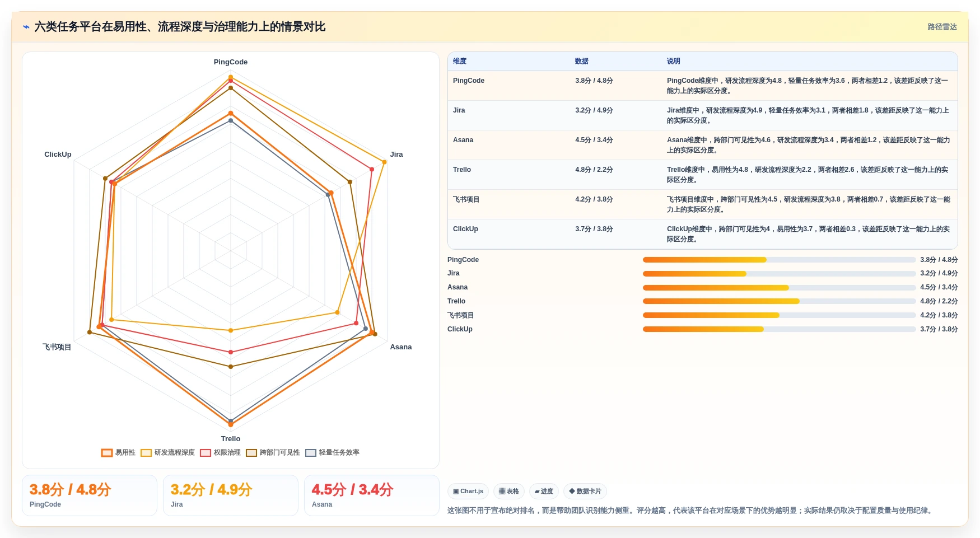Click the Asana progress bar
Viewport: 980px width, 538px height.
coord(779,288)
